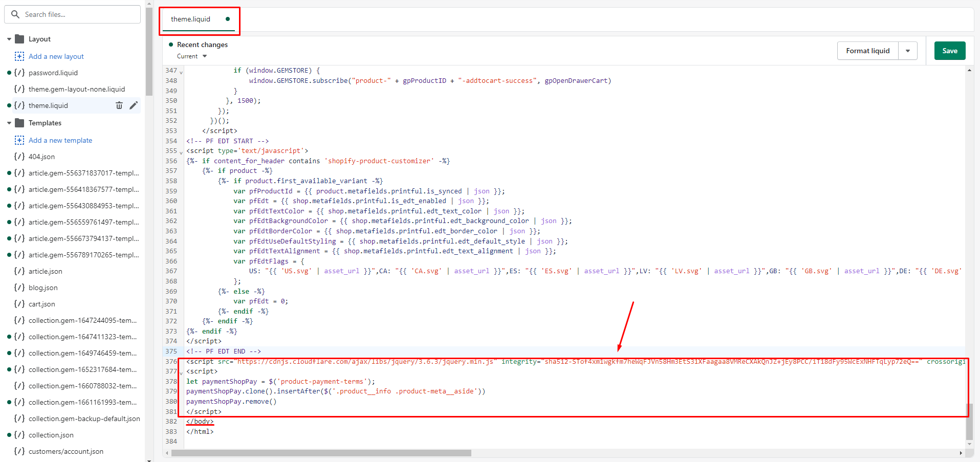Fold the script block at line 377
Screen dimensions: 980x462
pos(181,373)
